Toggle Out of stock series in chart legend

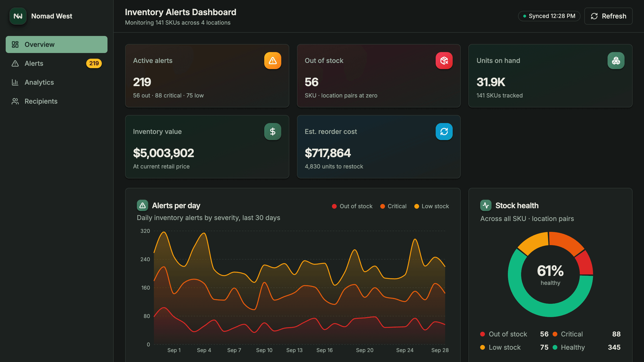[x=352, y=206]
